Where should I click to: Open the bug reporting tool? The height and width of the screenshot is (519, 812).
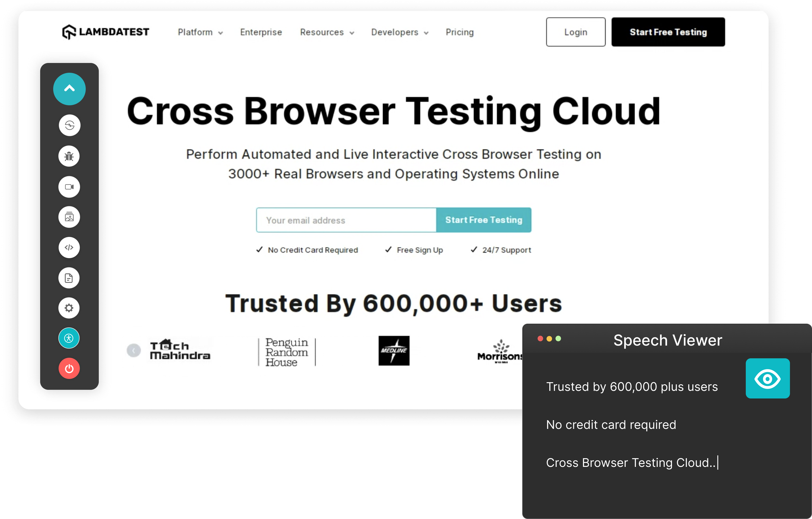pos(69,156)
